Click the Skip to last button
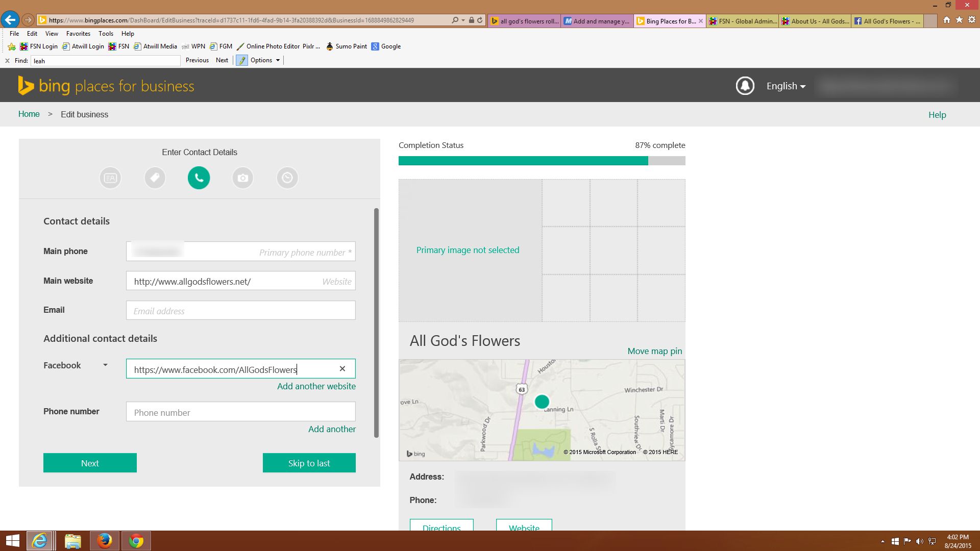Viewport: 980px width, 551px height. [x=309, y=463]
